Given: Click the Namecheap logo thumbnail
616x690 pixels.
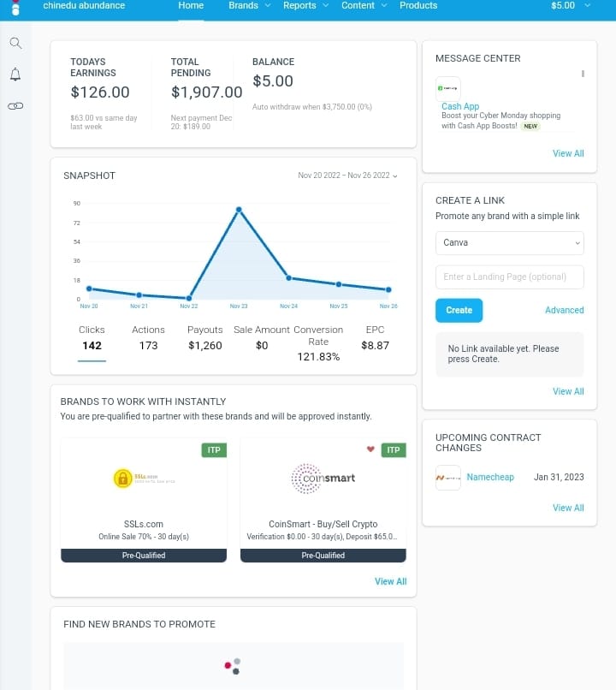Looking at the screenshot, I should coord(448,478).
